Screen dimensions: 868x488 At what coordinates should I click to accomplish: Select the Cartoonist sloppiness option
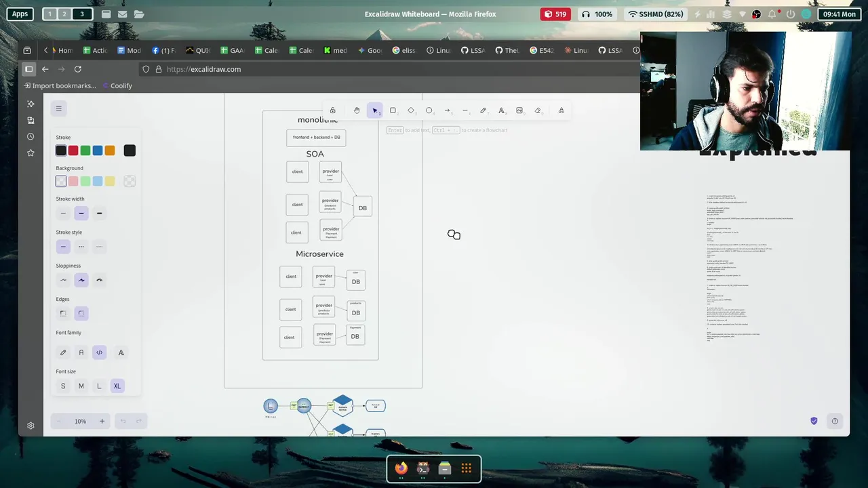click(99, 280)
